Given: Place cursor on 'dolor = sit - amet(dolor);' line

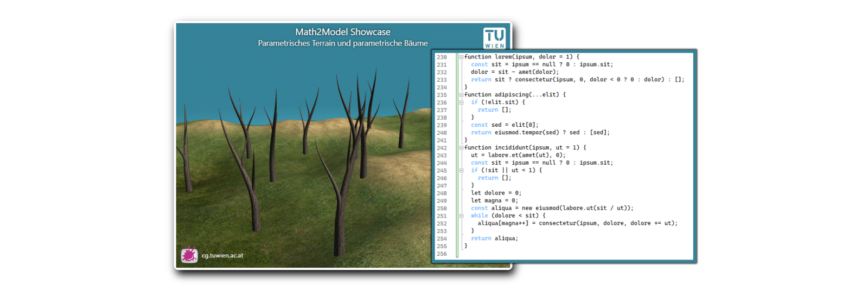Looking at the screenshot, I should (x=514, y=72).
